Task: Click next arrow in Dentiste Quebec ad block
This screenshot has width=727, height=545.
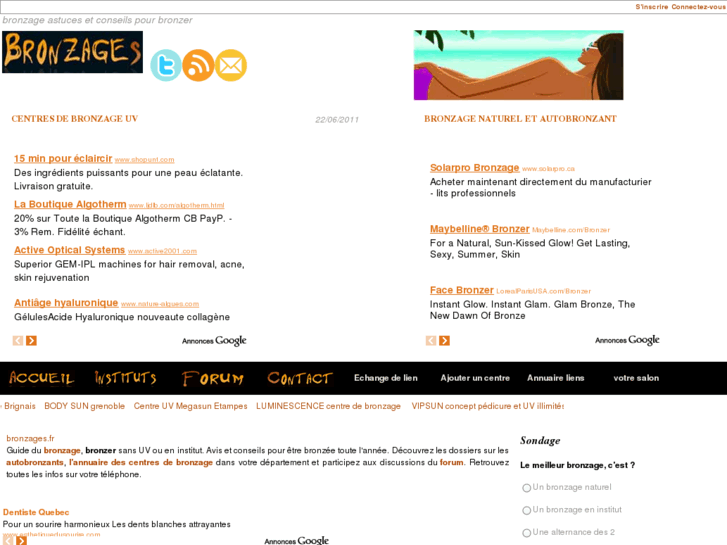Action: [x=21, y=541]
